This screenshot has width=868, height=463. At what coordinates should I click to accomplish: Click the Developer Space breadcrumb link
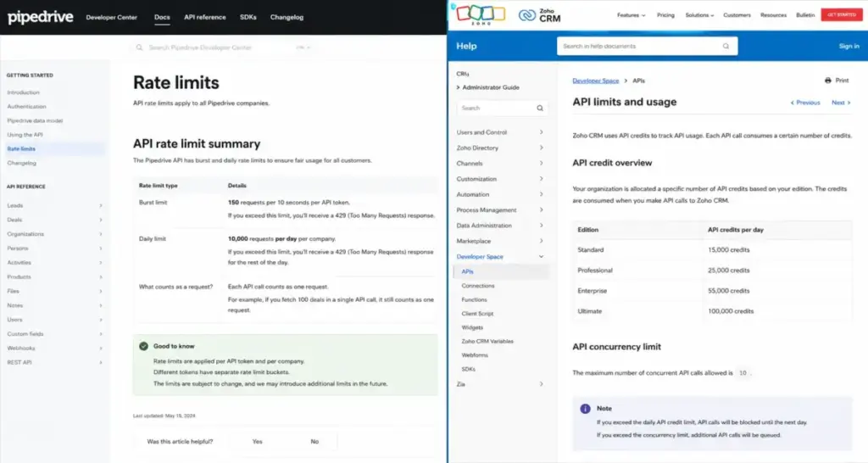pos(596,81)
